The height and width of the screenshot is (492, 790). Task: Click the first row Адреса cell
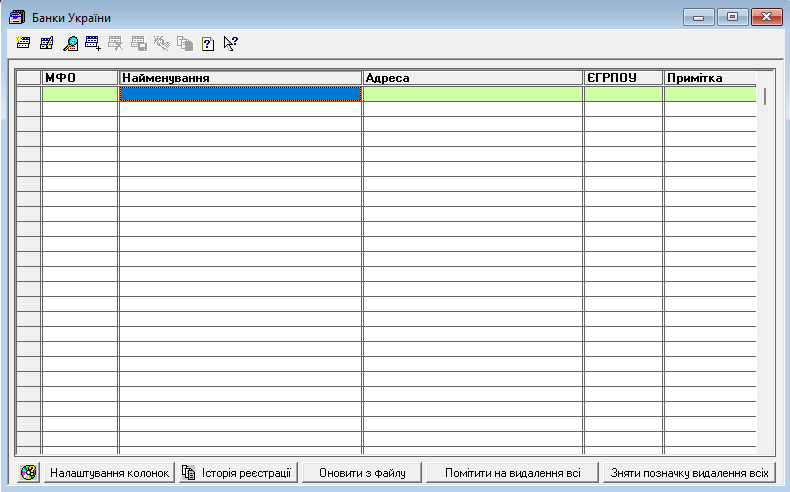click(x=472, y=94)
